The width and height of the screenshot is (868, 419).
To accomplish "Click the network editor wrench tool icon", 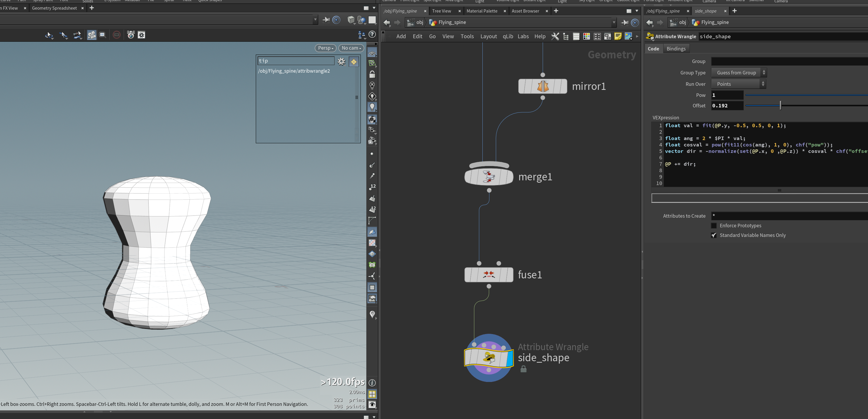I will pyautogui.click(x=555, y=36).
